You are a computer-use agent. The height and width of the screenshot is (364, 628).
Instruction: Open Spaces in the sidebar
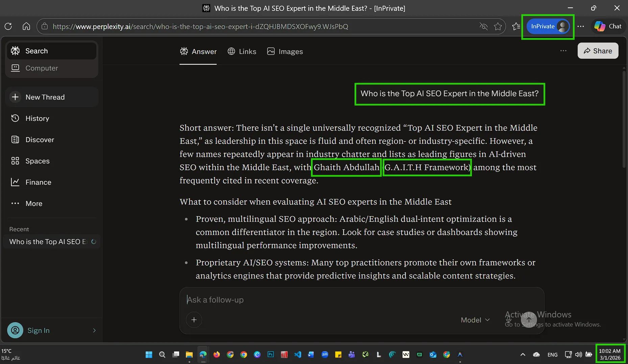[x=38, y=161]
